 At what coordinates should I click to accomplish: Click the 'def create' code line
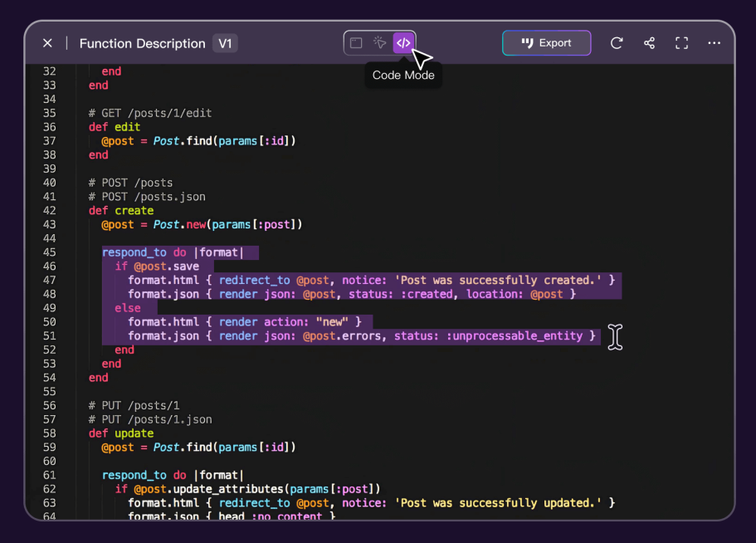click(x=121, y=210)
